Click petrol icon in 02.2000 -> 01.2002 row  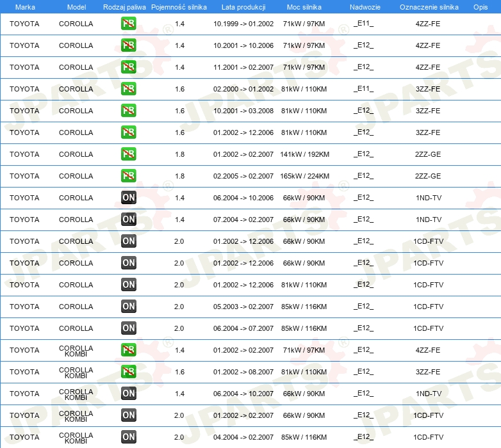[128, 89]
